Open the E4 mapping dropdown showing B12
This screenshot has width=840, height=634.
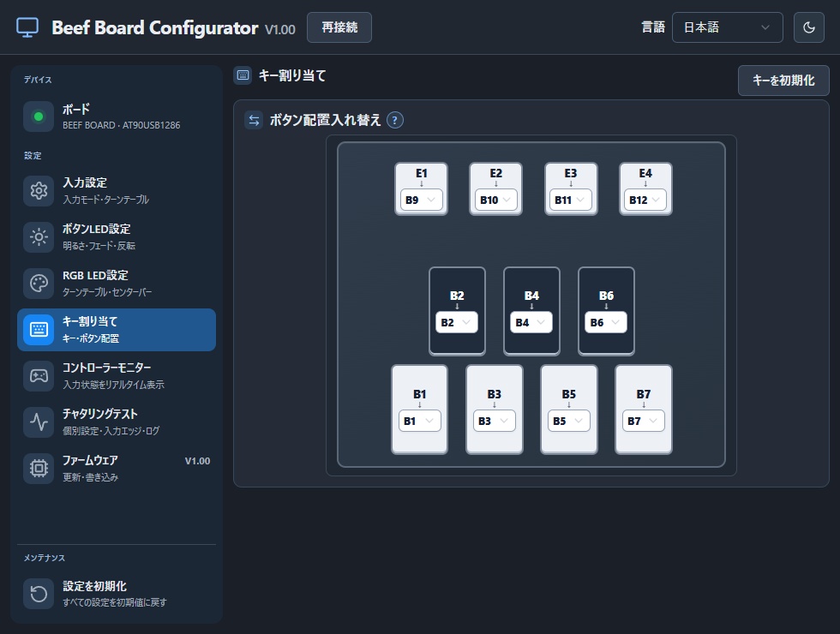click(645, 200)
